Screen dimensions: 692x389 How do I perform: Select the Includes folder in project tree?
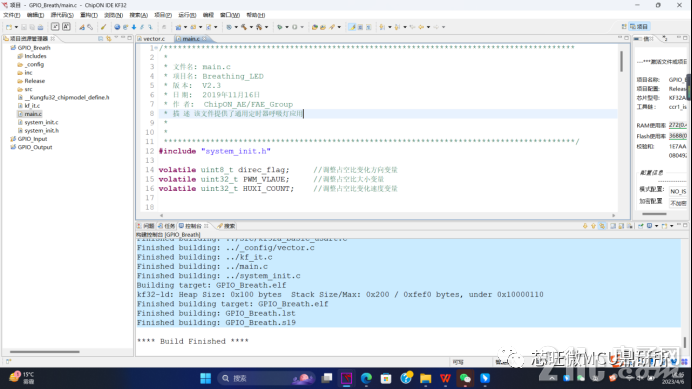[x=32, y=56]
